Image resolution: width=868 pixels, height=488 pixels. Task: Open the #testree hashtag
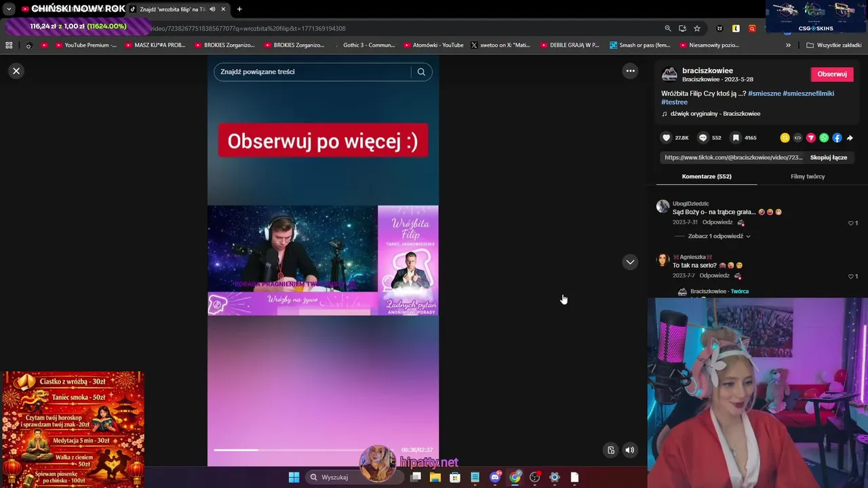coord(675,102)
